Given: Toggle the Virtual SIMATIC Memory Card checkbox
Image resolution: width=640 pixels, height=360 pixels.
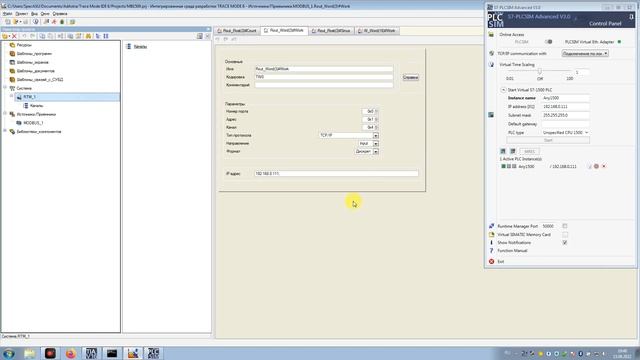Looking at the screenshot, I should pyautogui.click(x=565, y=234).
